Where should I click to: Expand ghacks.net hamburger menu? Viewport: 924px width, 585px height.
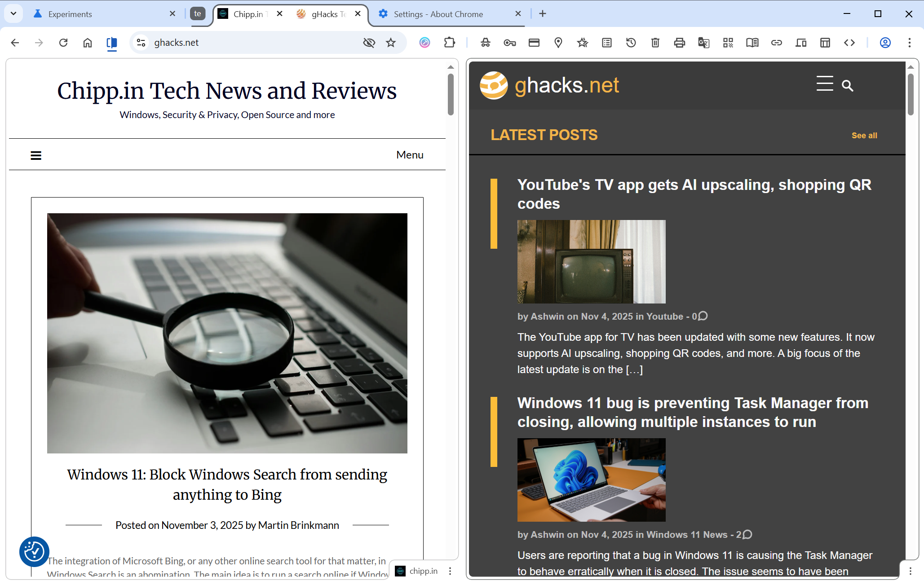tap(825, 84)
